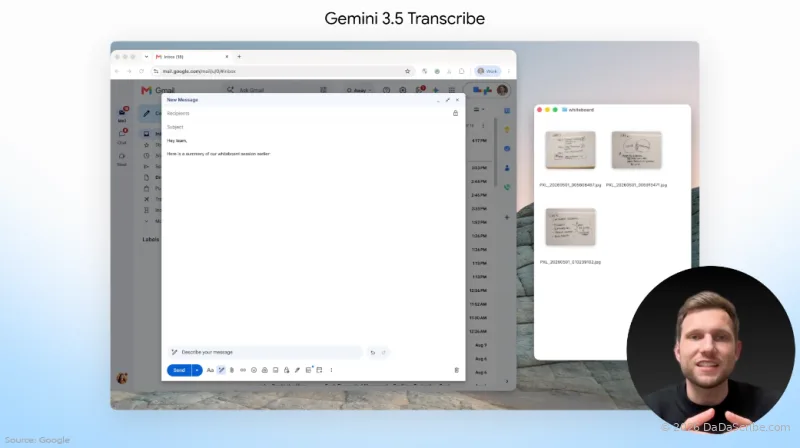Image resolution: width=800 pixels, height=448 pixels.
Task: Open the Google Keep side panel icon
Action: coord(507,130)
